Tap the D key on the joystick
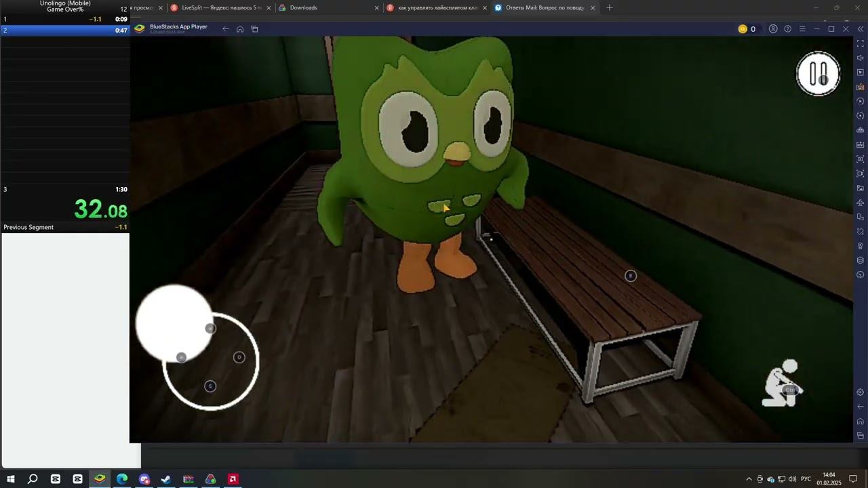868x488 pixels. tap(239, 357)
